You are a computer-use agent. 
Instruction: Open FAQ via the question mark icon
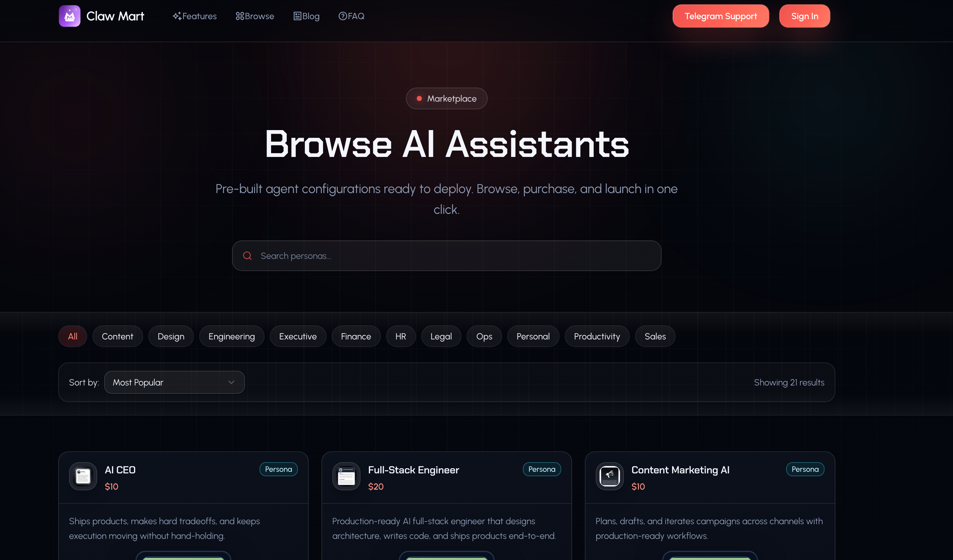(x=342, y=16)
